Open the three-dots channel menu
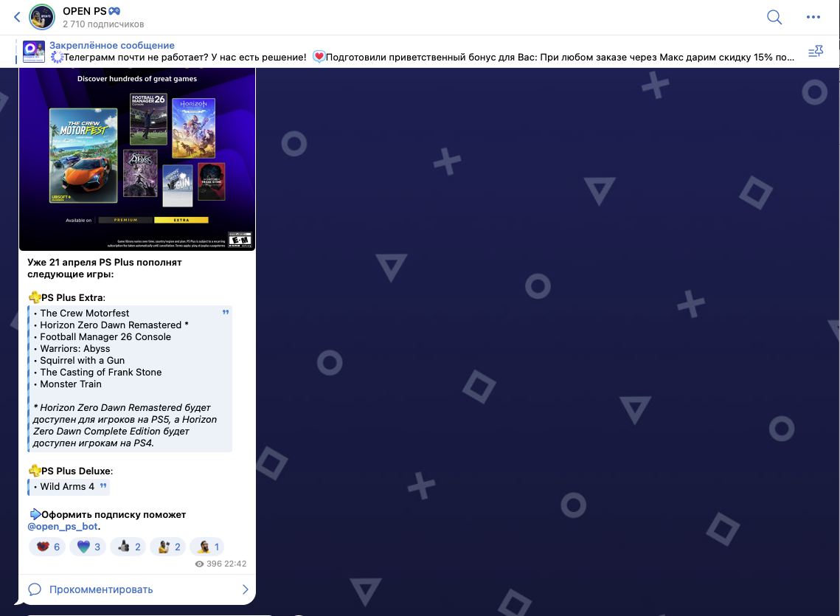The image size is (840, 616). tap(813, 17)
